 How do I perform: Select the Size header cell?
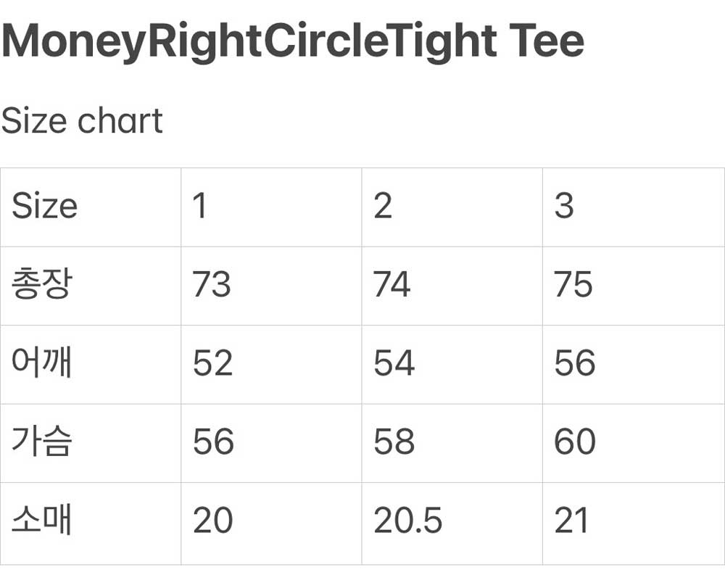(x=44, y=206)
